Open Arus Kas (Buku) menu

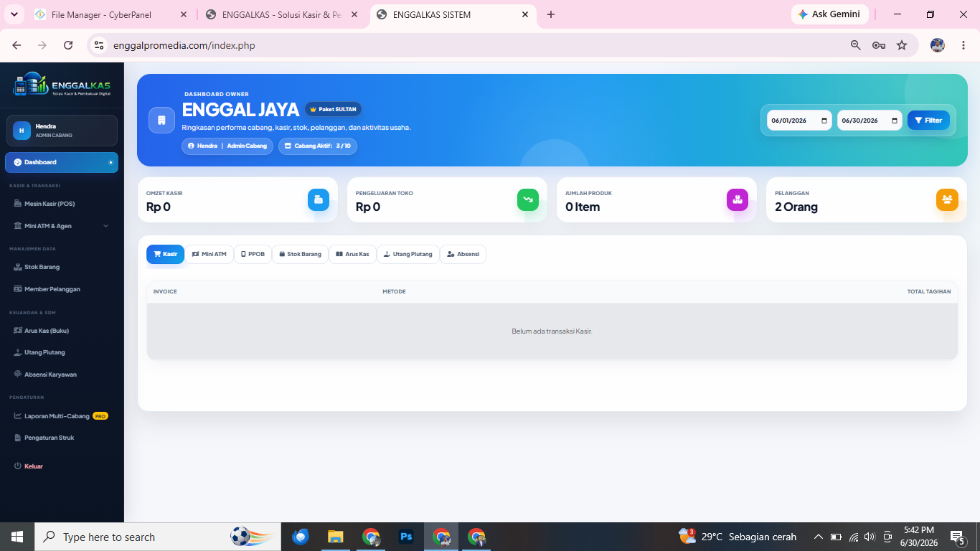point(62,331)
